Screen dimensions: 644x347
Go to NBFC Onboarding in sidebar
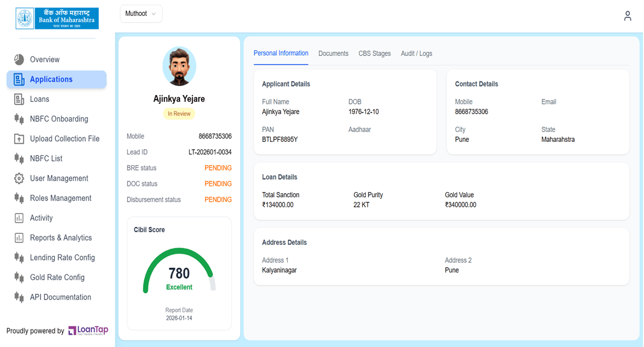[x=59, y=119]
